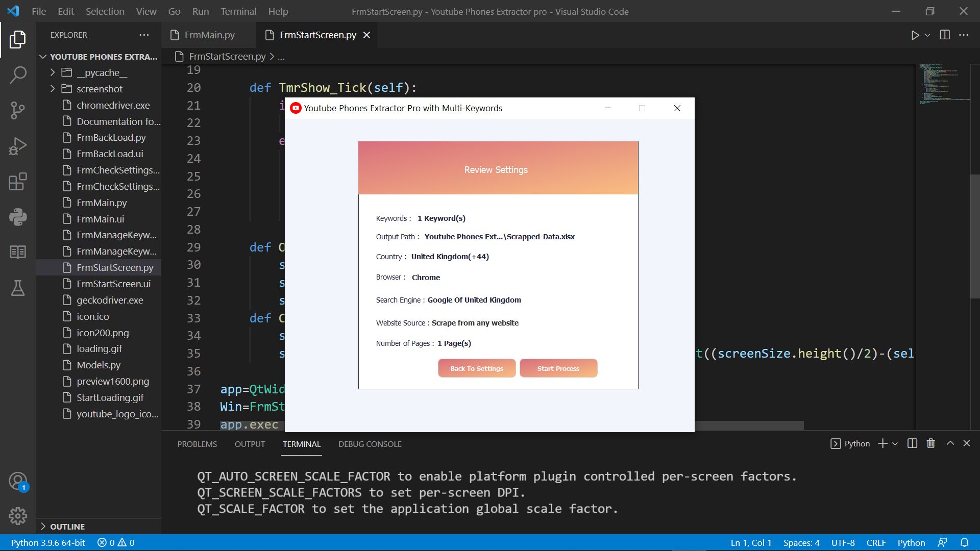980x551 pixels.
Task: Switch to the FrmMain.py editor tab
Action: coord(209,35)
